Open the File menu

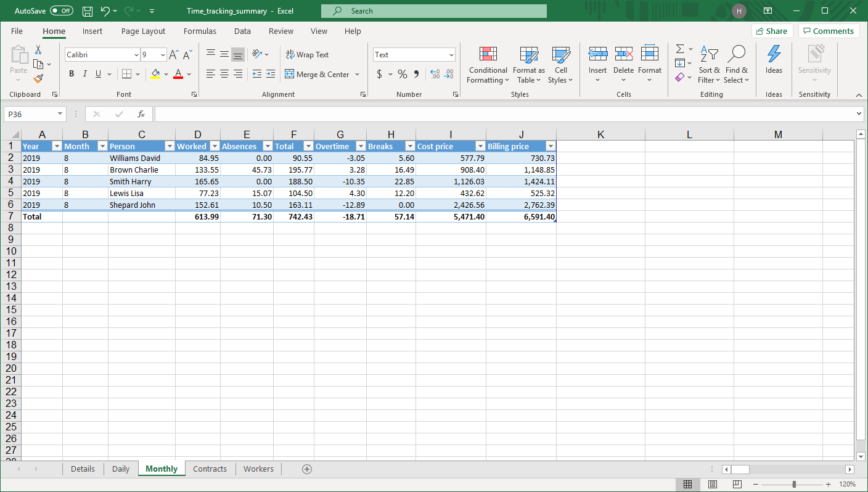tap(17, 31)
